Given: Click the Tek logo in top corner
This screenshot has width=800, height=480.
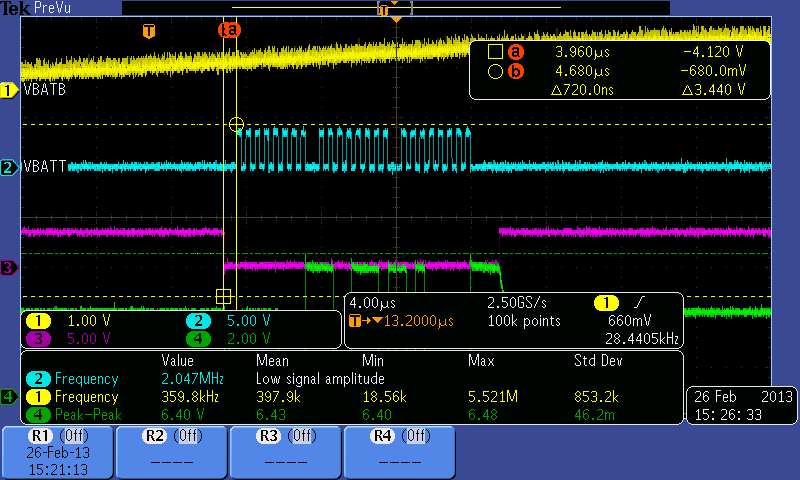Looking at the screenshot, I should [x=15, y=8].
